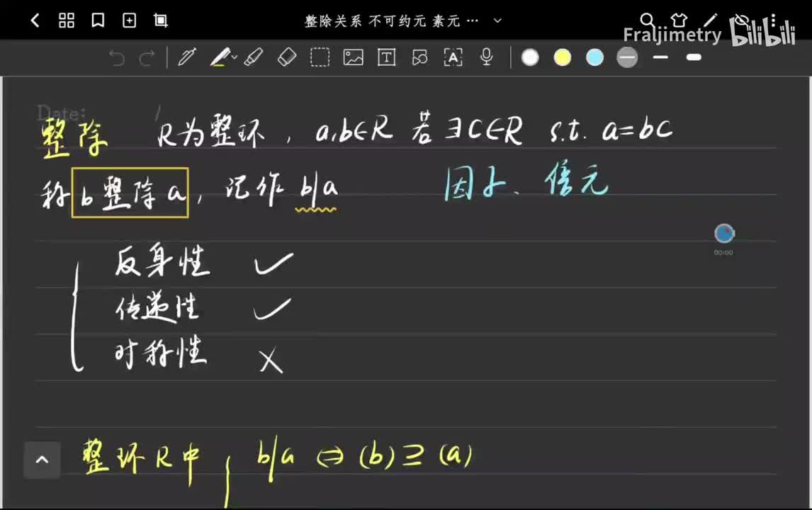This screenshot has height=510, width=812.
Task: Select the active brush pen tool
Action: [x=220, y=57]
